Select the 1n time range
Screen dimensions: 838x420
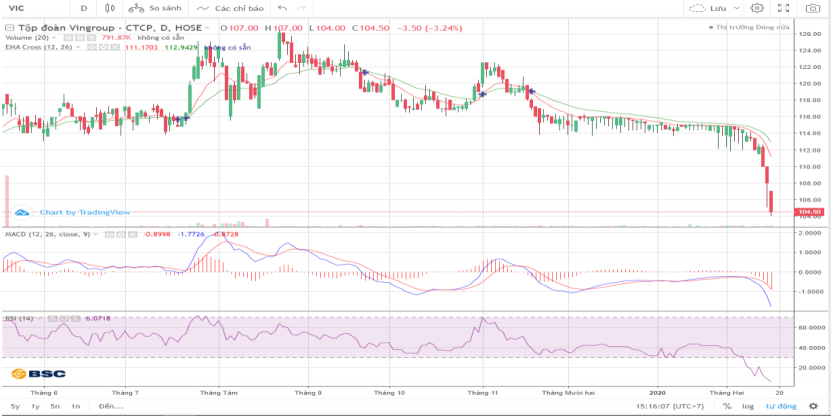click(x=75, y=407)
